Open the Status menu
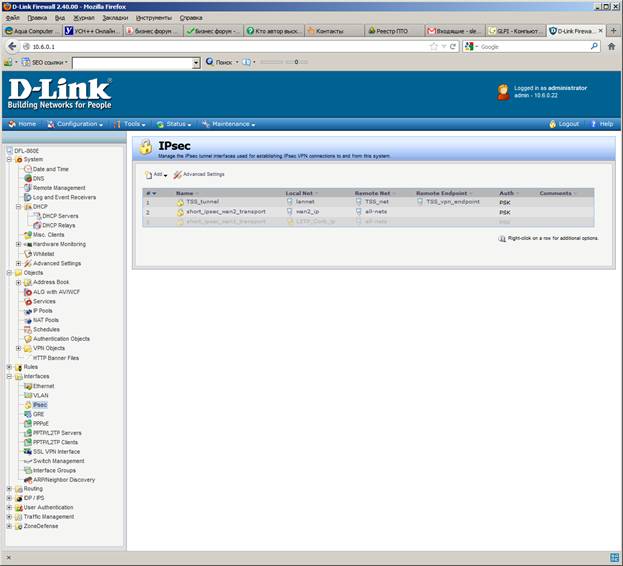The height and width of the screenshot is (566, 623). [174, 124]
